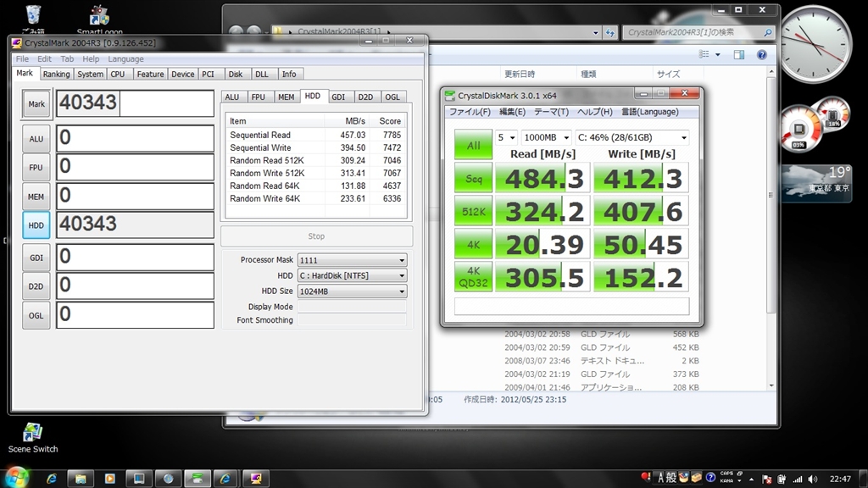Viewport: 868px width, 488px height.
Task: Click the Windows Start orb
Action: [15, 478]
